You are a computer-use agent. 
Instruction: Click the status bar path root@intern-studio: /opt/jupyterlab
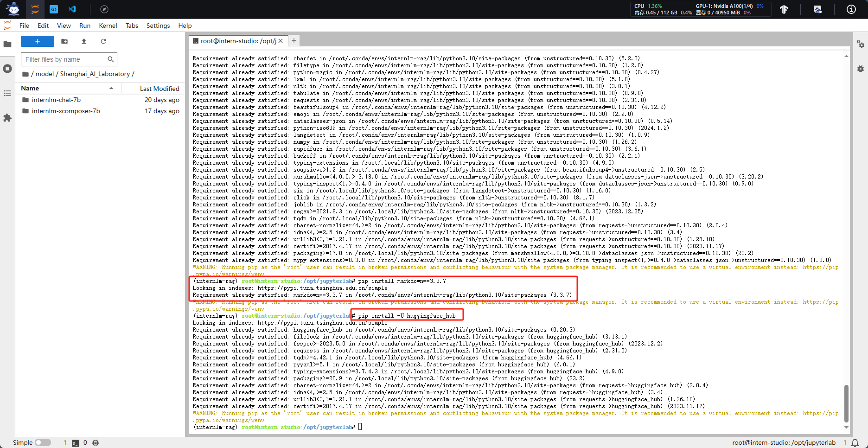pyautogui.click(x=784, y=443)
